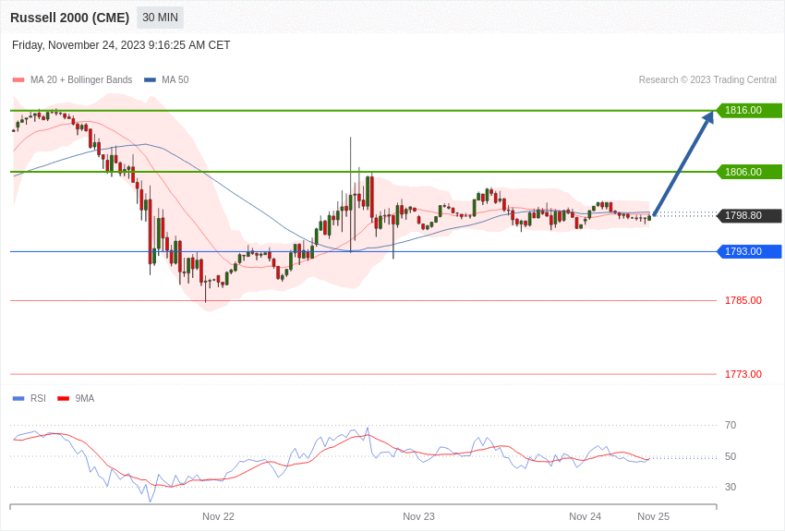Click the Nov 23 date on the time axis

[419, 516]
